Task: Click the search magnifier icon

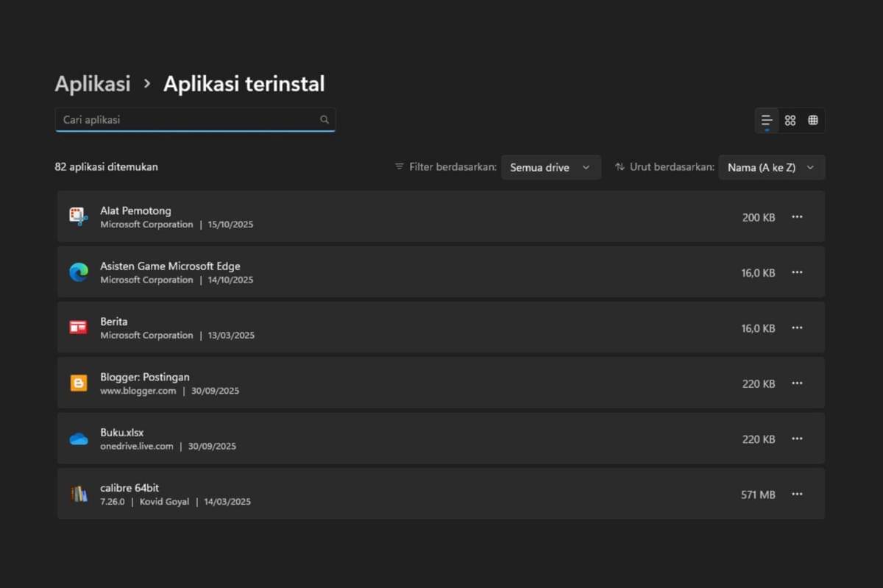Action: 325,119
